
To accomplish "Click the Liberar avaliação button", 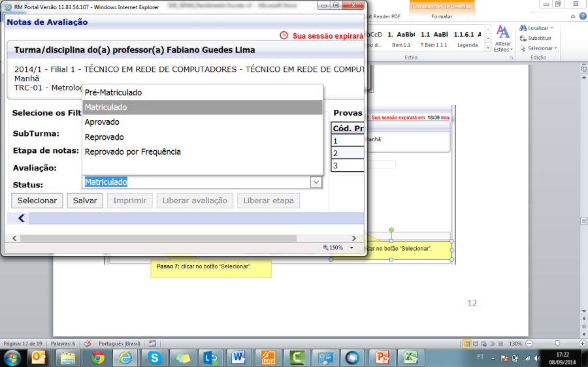I will 195,200.
